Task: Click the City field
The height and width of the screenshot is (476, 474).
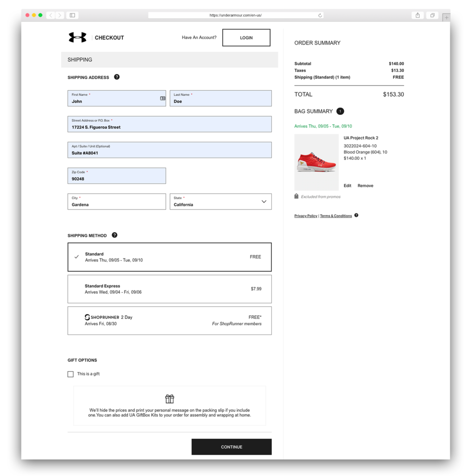Action: click(x=117, y=202)
